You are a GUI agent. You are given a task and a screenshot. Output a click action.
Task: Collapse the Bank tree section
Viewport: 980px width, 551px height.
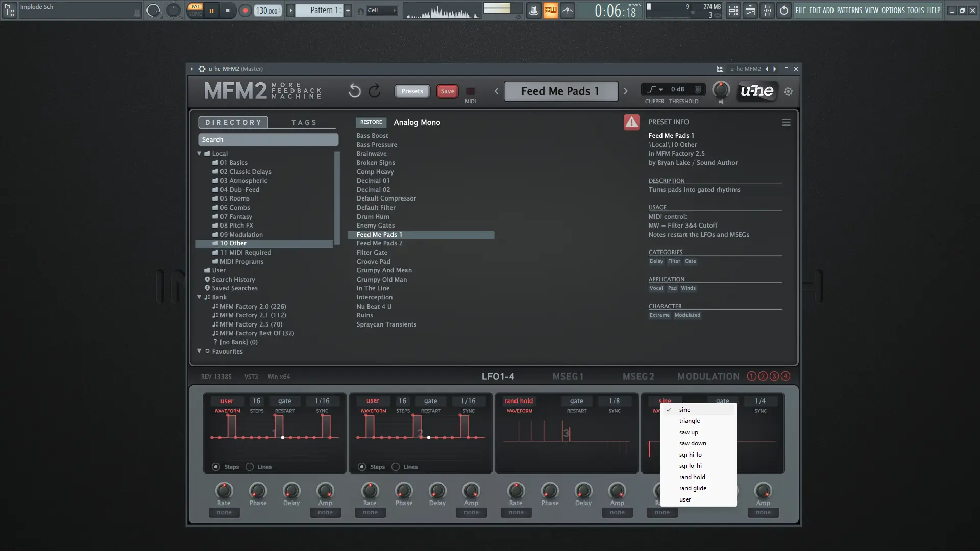point(199,297)
